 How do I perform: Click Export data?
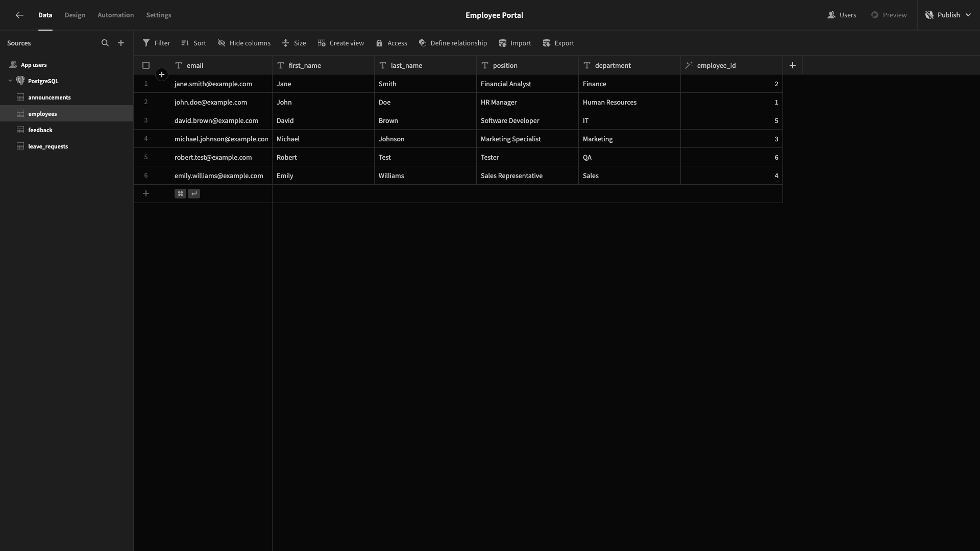[558, 43]
